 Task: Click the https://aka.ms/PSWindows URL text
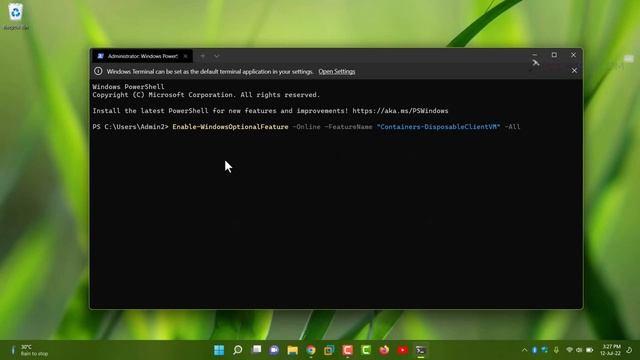point(400,111)
